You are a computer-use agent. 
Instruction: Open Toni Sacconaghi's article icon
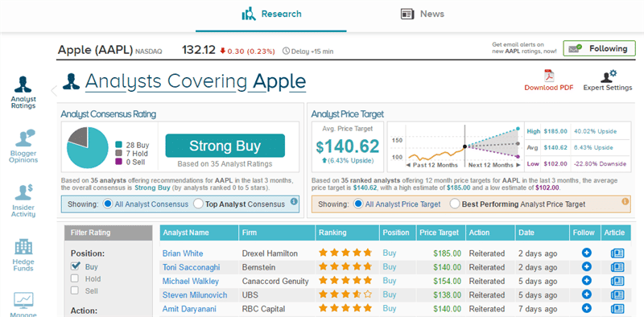pyautogui.click(x=617, y=267)
